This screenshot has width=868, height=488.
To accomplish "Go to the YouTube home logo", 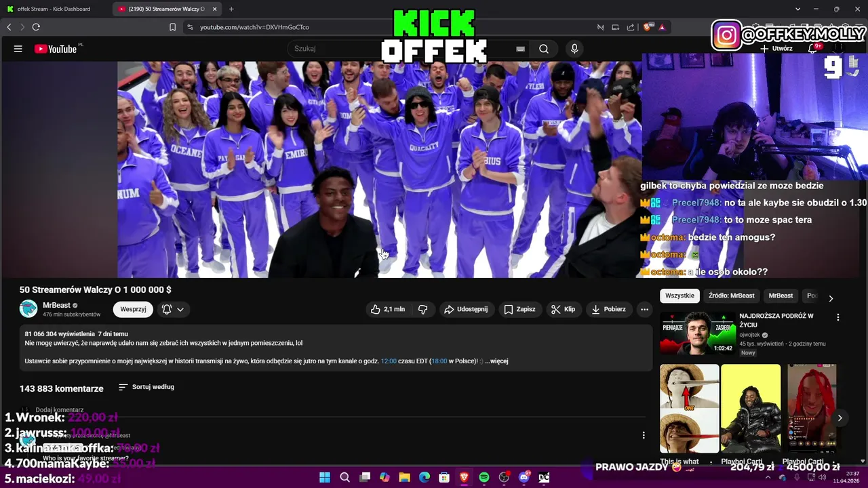I will click(x=56, y=49).
